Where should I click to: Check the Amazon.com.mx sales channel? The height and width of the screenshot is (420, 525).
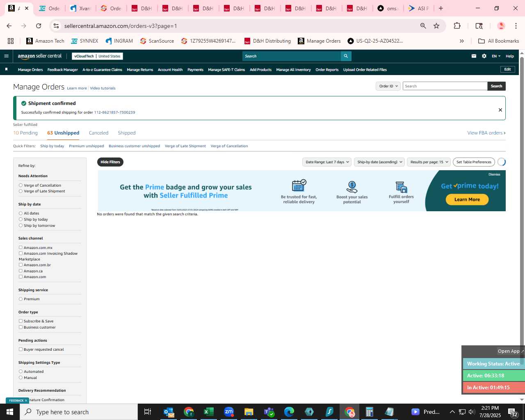tap(21, 247)
